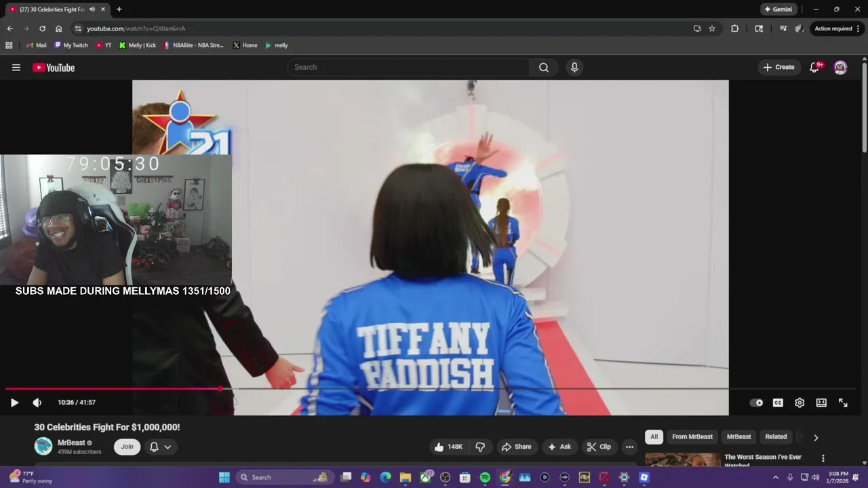The width and height of the screenshot is (868, 488).
Task: Open the weather widget showing 77°F
Action: (31, 477)
